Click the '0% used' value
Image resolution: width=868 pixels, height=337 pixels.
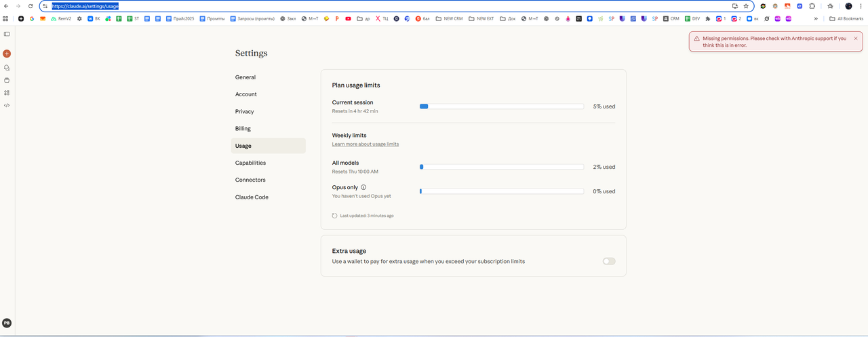(x=604, y=191)
